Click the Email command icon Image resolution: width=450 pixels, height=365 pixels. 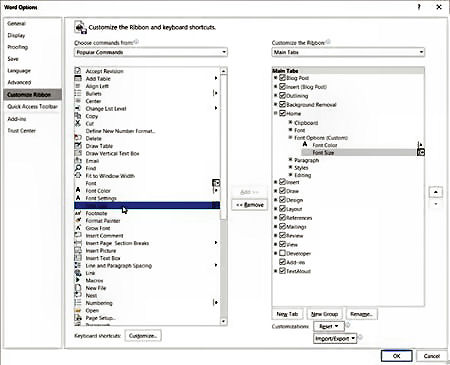click(x=78, y=160)
